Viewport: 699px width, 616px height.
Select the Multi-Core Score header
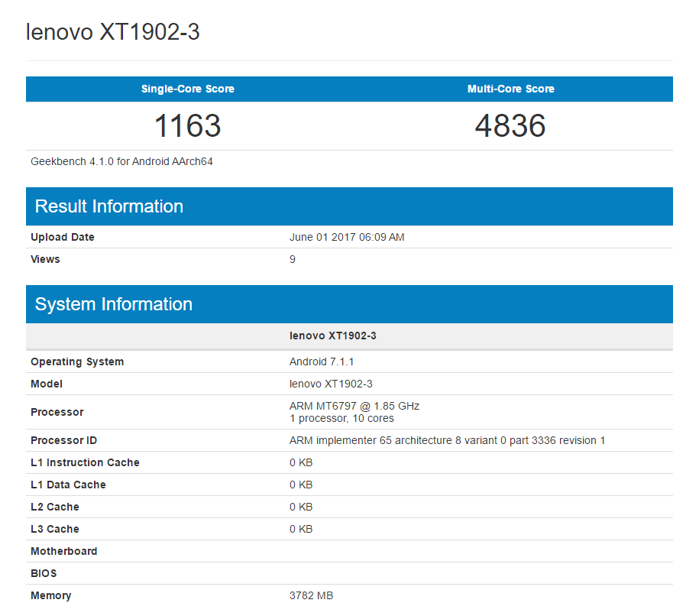[510, 89]
